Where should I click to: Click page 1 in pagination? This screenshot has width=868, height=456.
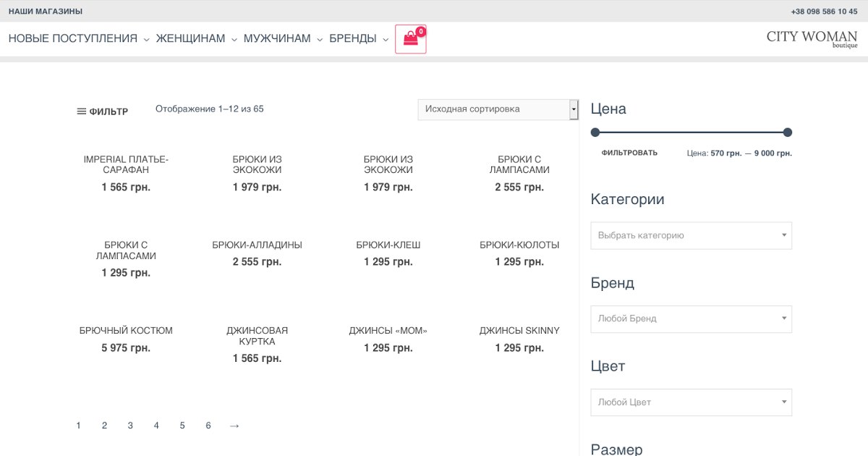click(x=78, y=426)
